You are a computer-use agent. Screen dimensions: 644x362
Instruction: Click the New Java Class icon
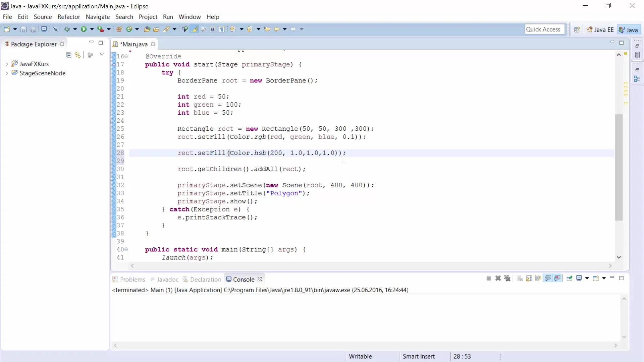129,29
